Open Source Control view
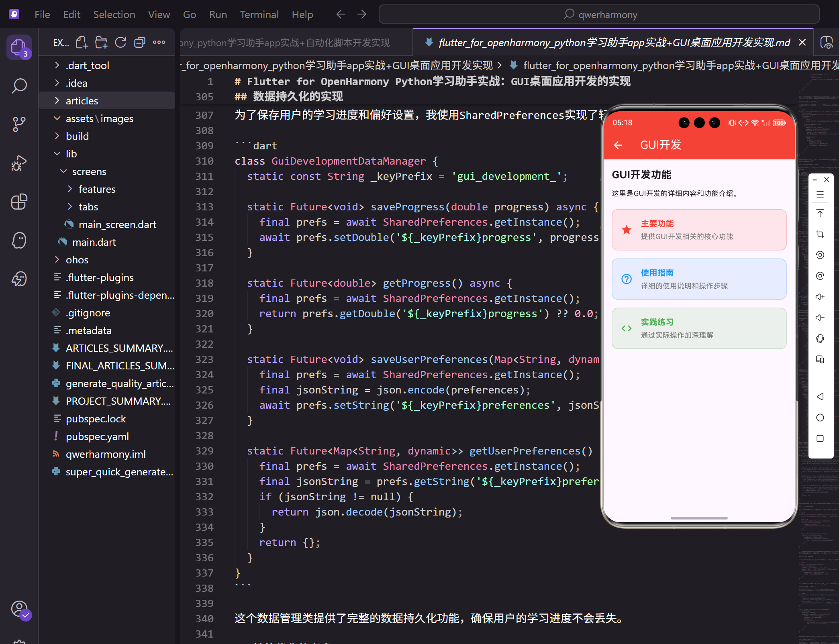839x644 pixels. (x=19, y=124)
